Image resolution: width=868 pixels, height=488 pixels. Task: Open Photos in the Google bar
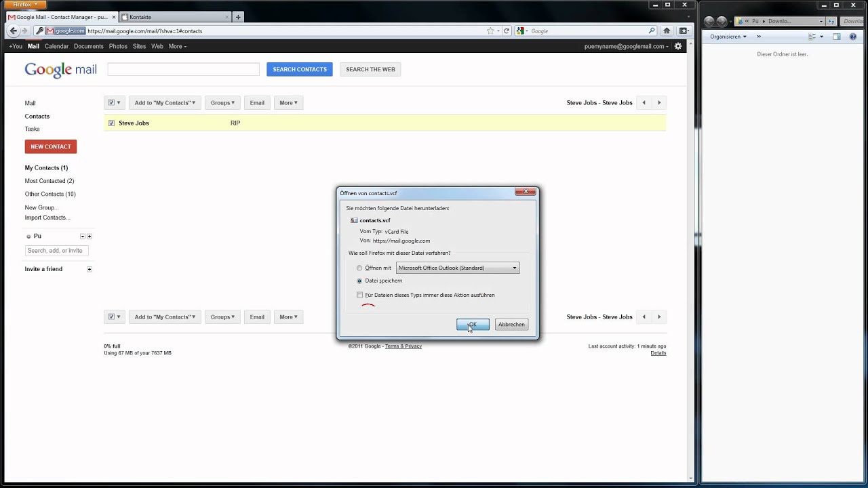coord(118,46)
